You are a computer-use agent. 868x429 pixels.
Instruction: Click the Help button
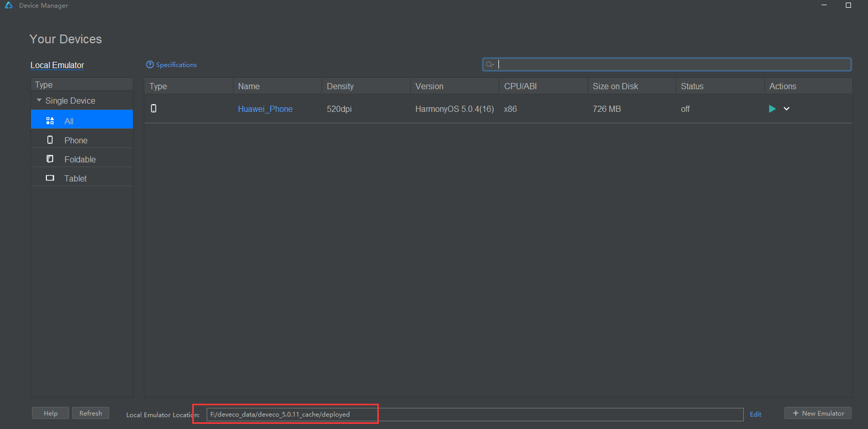click(x=51, y=413)
